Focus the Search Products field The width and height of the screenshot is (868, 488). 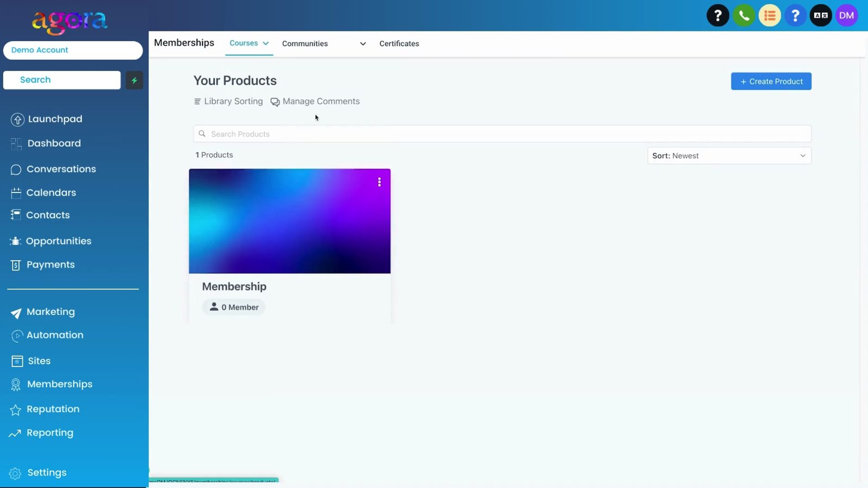[502, 134]
